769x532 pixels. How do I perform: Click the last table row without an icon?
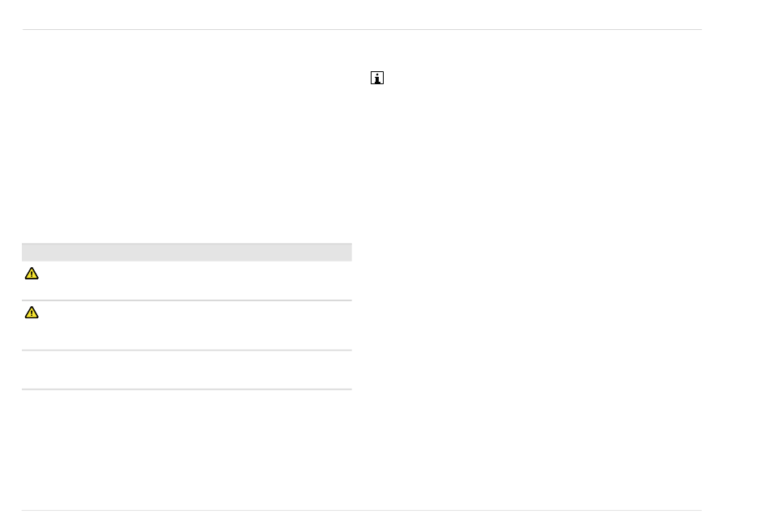click(186, 369)
